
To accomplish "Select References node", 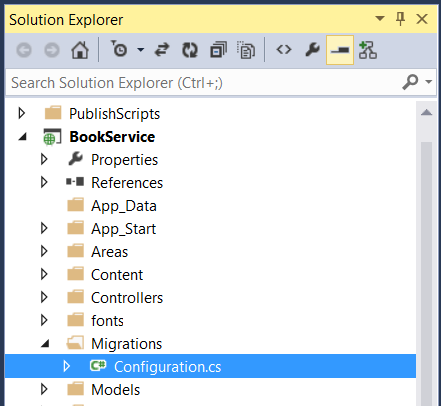I will point(127,183).
